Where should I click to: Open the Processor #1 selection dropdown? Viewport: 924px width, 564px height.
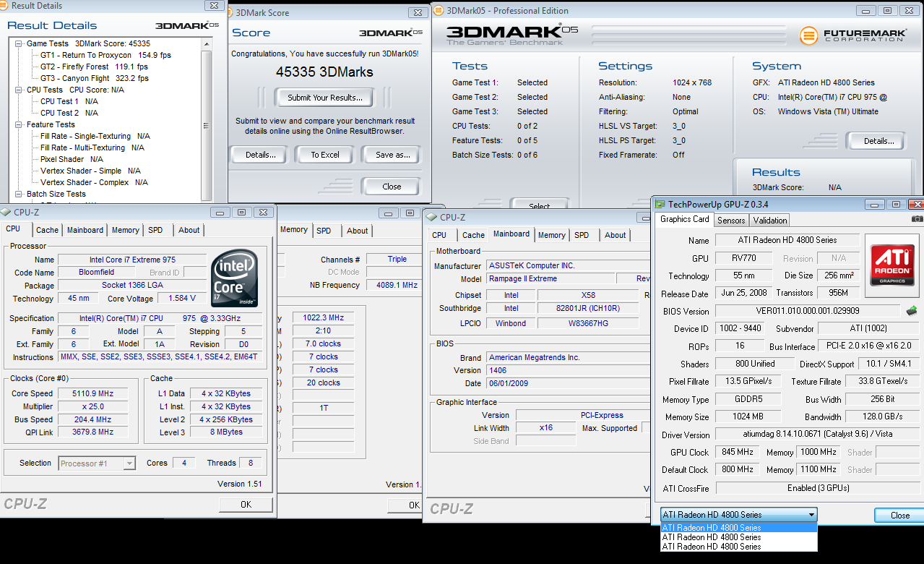(x=129, y=463)
